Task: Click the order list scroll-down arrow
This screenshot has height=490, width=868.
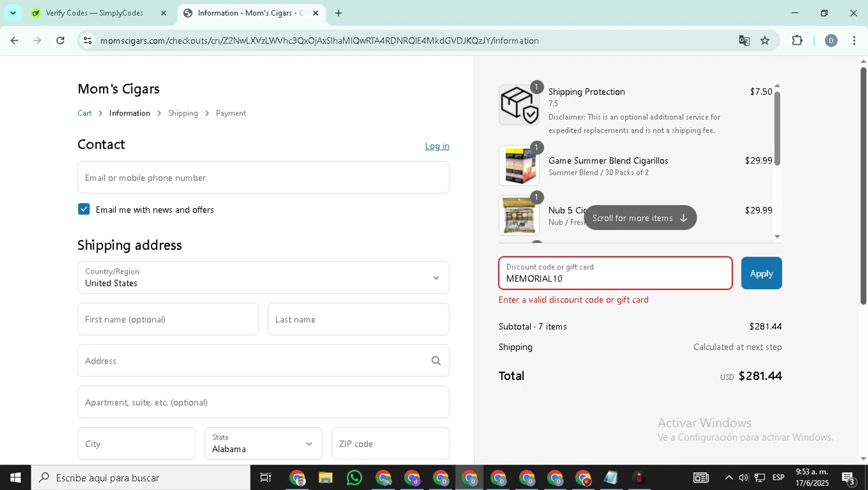Action: pyautogui.click(x=777, y=237)
